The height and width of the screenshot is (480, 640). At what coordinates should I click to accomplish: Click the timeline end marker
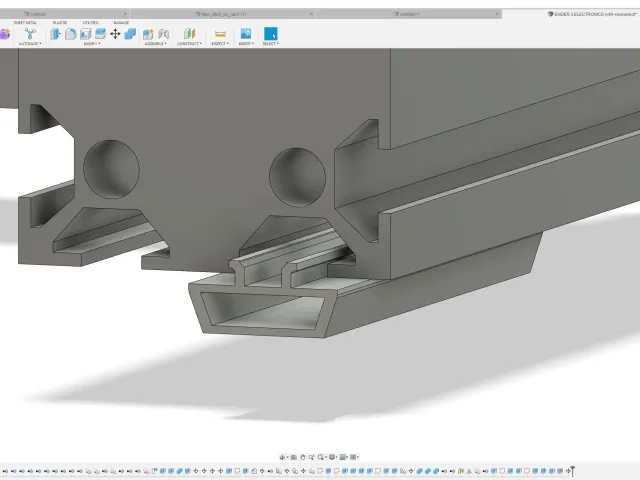tap(573, 471)
